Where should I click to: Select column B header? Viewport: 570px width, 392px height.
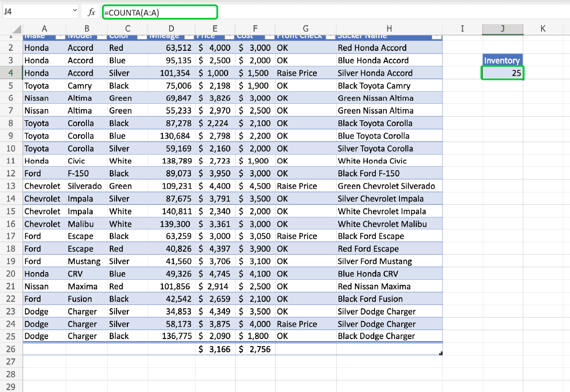coord(87,29)
